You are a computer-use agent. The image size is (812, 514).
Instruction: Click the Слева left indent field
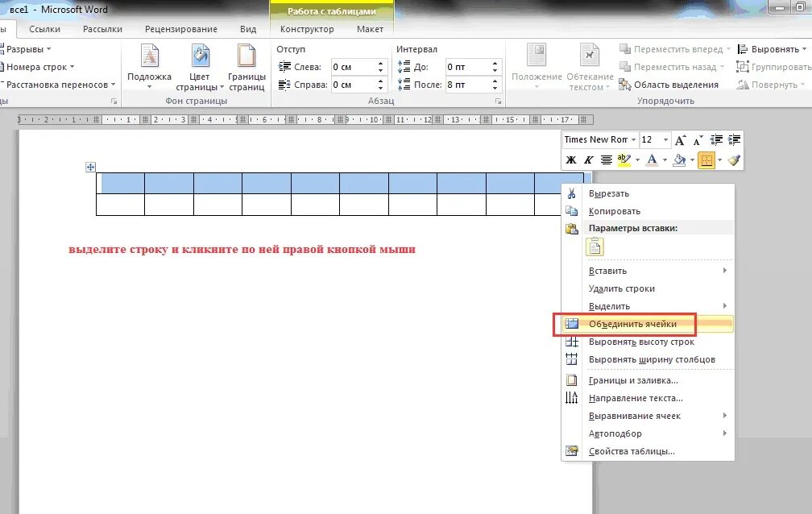(x=353, y=67)
